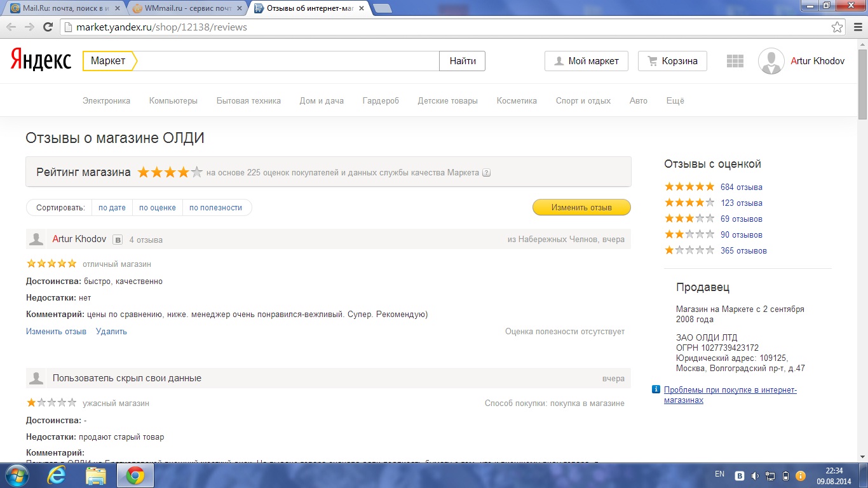Open the Компьютеры category
Viewport: 868px width, 488px height.
(173, 100)
